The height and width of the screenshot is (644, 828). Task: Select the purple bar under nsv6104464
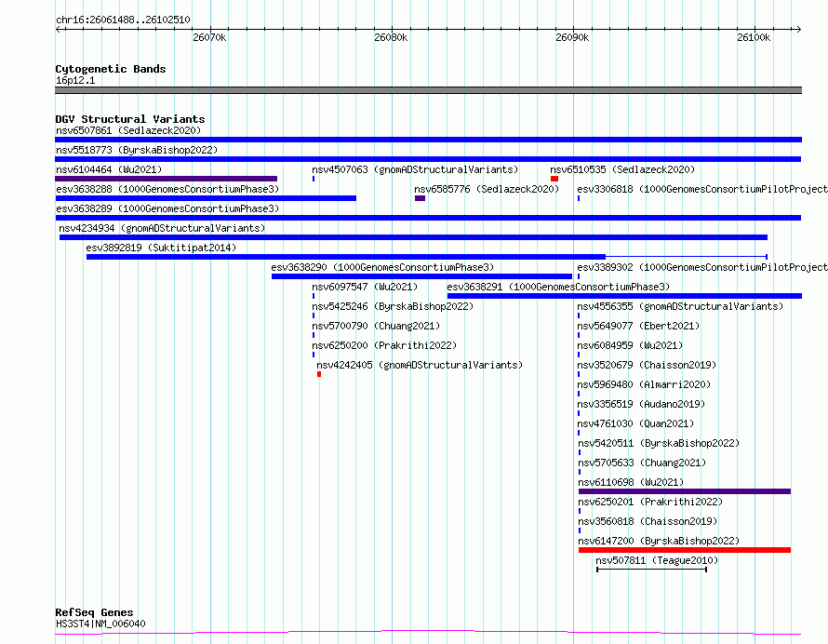(167, 179)
